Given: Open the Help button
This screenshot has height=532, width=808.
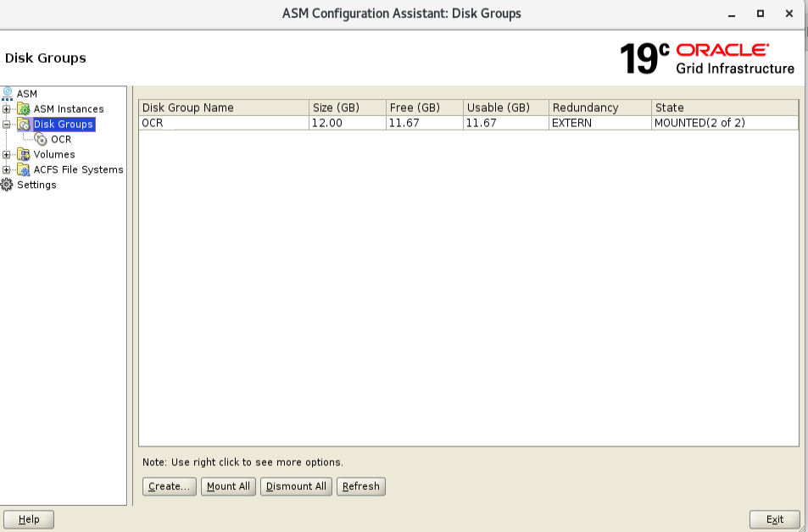Looking at the screenshot, I should tap(29, 519).
